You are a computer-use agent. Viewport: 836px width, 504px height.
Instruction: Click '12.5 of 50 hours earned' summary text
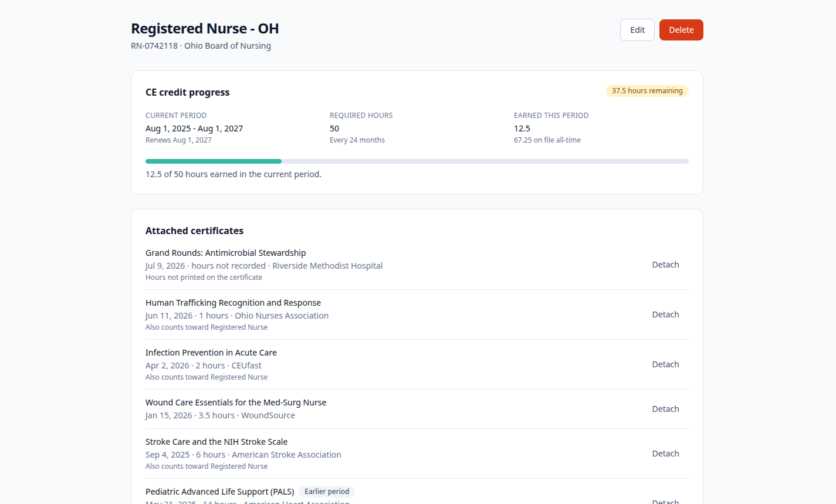233,174
